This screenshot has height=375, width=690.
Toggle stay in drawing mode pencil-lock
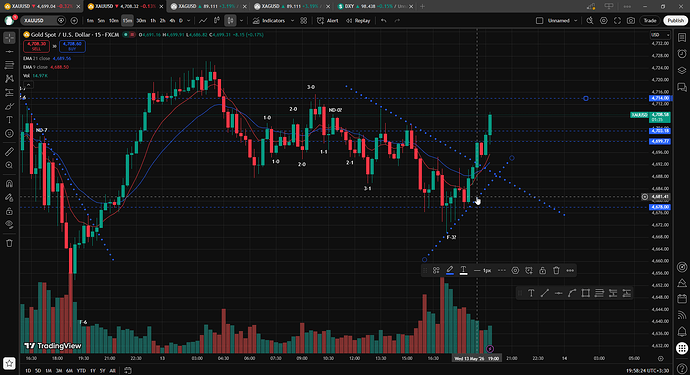(9, 198)
